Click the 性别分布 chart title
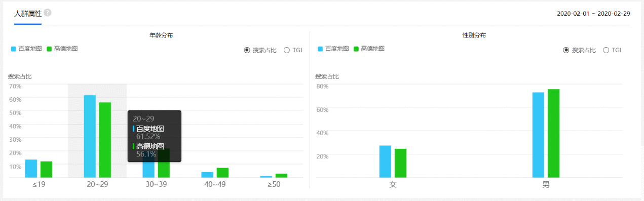Viewport: 644px width, 201px height. coord(474,35)
